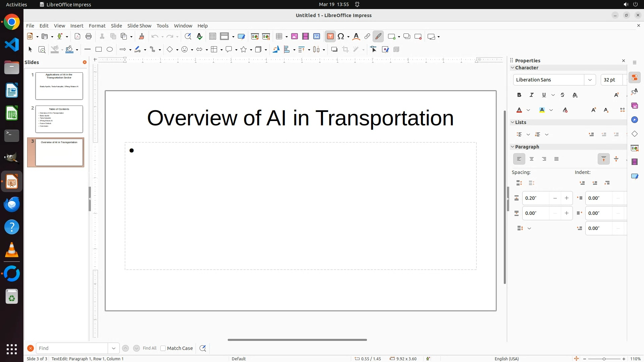This screenshot has width=644, height=362.
Task: Open the font name dropdown
Action: click(x=590, y=80)
